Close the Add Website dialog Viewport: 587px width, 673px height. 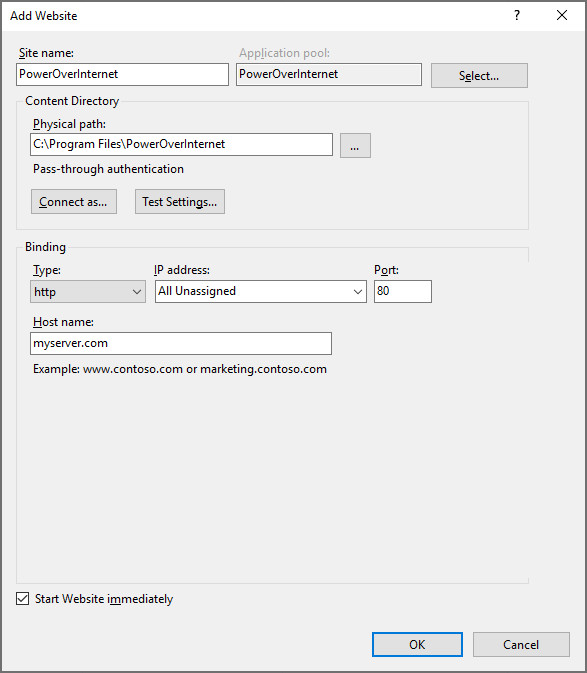pyautogui.click(x=562, y=15)
